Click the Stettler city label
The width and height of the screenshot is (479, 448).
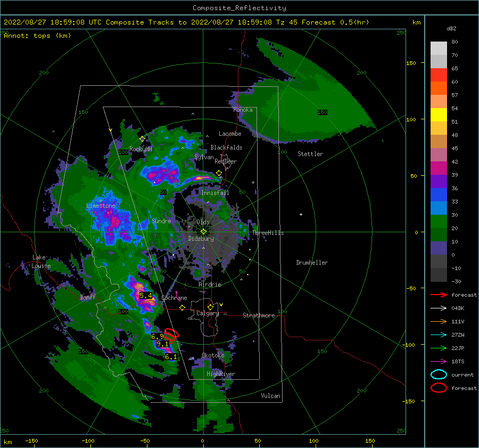tap(310, 154)
